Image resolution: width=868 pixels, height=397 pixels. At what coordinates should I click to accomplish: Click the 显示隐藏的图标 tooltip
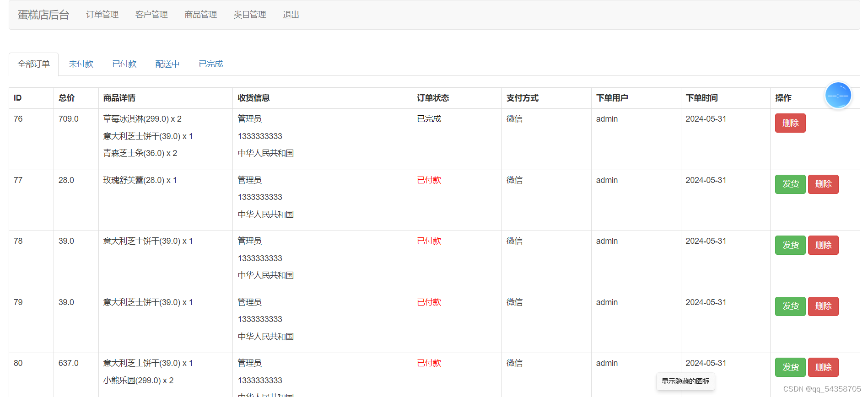coord(685,381)
